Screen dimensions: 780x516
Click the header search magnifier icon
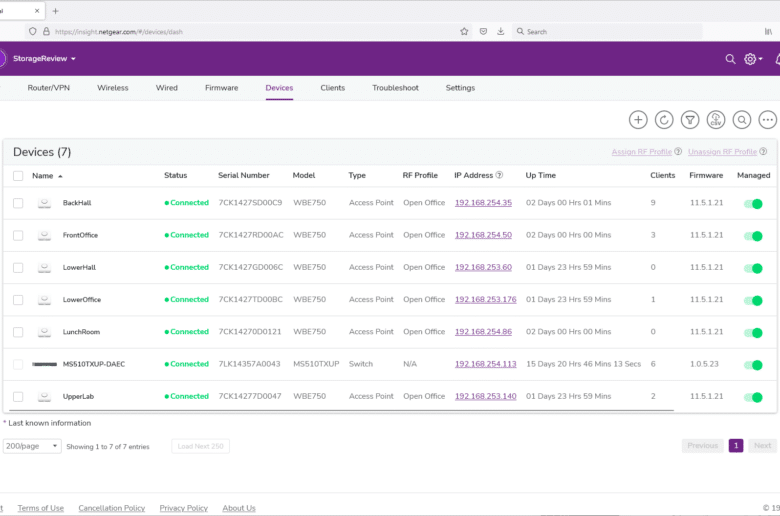click(x=730, y=59)
